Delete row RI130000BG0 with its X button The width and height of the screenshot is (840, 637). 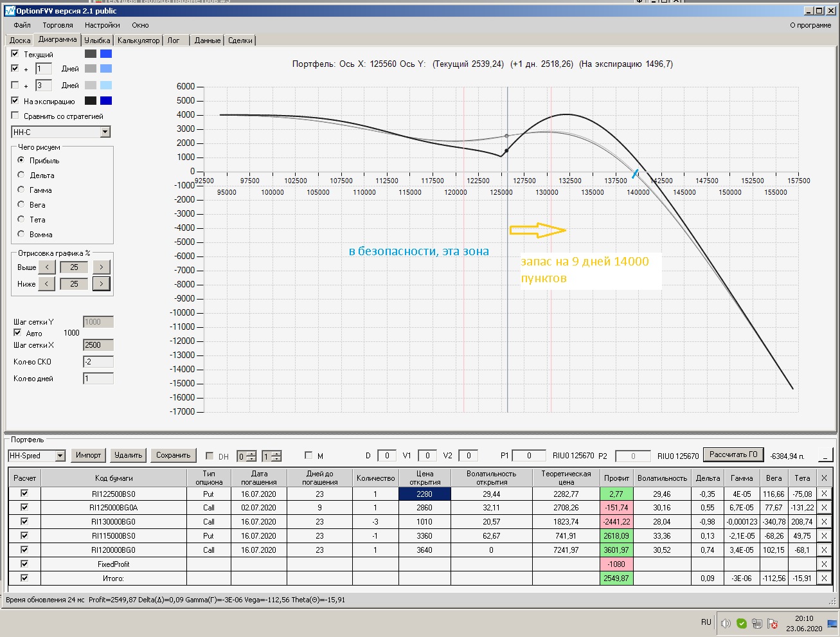824,522
